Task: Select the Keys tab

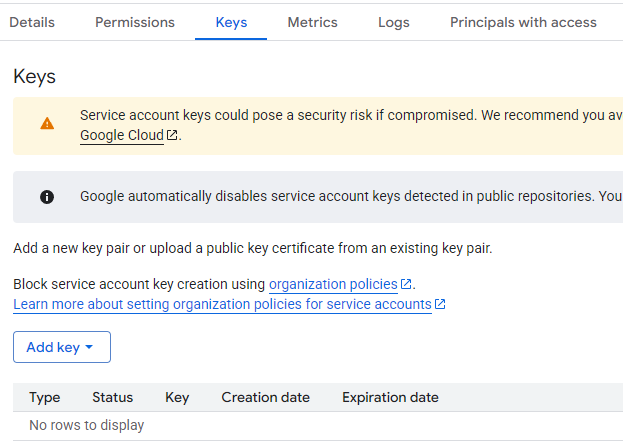Action: (231, 22)
